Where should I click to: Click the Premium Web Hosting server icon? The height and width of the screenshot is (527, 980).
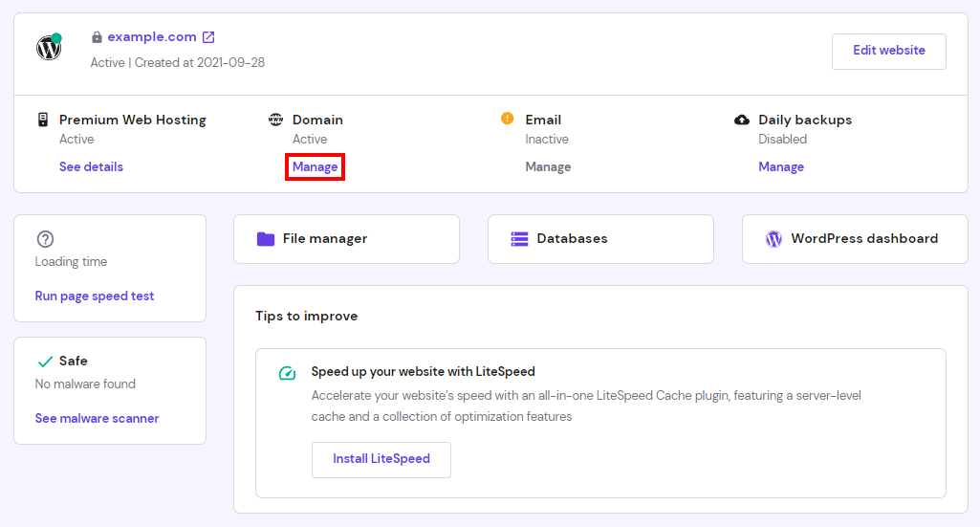pyautogui.click(x=42, y=120)
